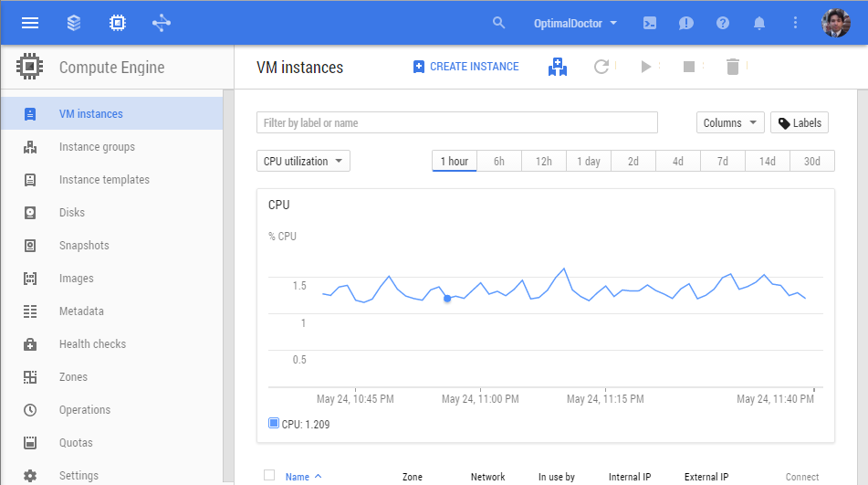868x485 pixels.
Task: Click the blue data point on CPU chart
Action: point(447,299)
